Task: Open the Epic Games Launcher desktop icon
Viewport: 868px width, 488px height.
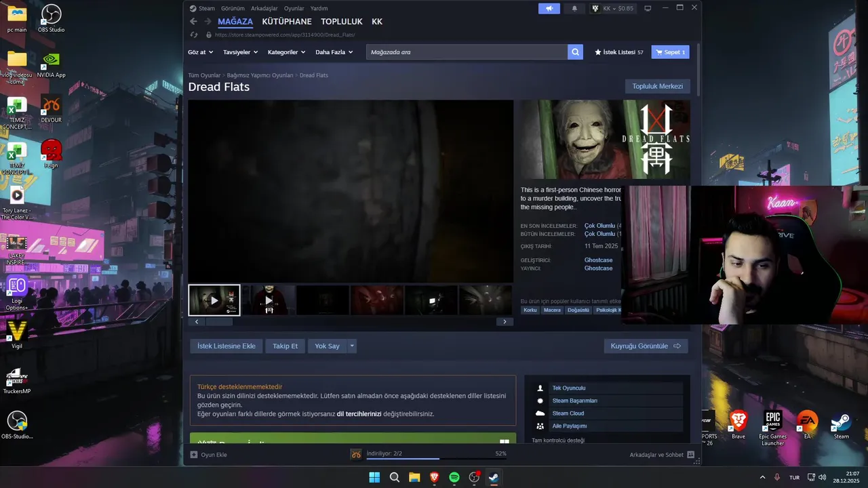Action: pos(773,427)
